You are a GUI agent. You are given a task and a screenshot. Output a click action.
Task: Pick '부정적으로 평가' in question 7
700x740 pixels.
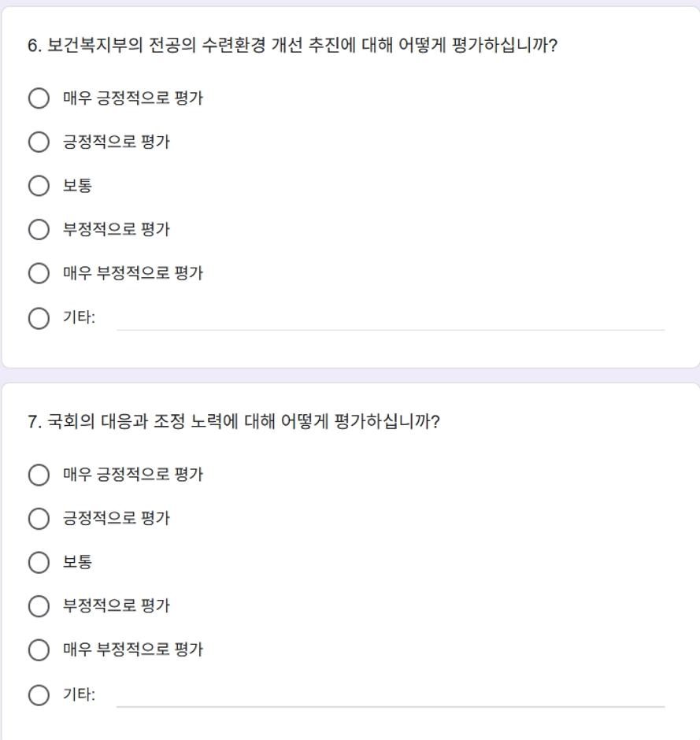(39, 606)
